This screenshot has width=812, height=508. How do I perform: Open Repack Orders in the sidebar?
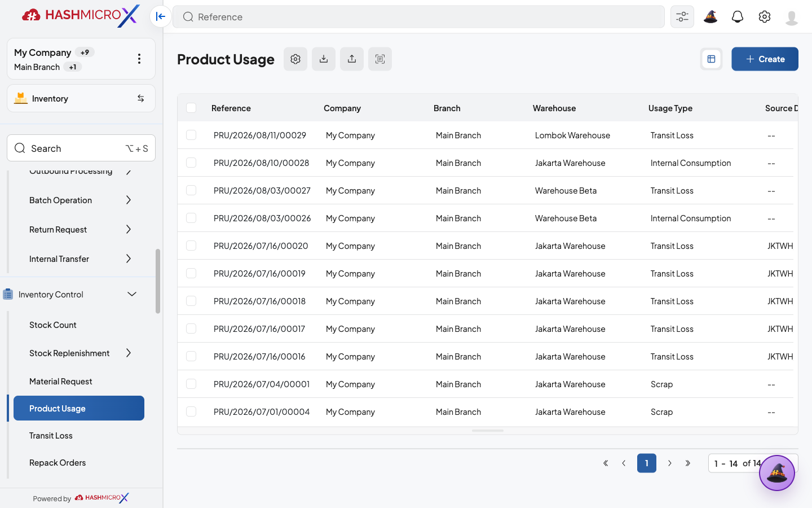tap(58, 463)
